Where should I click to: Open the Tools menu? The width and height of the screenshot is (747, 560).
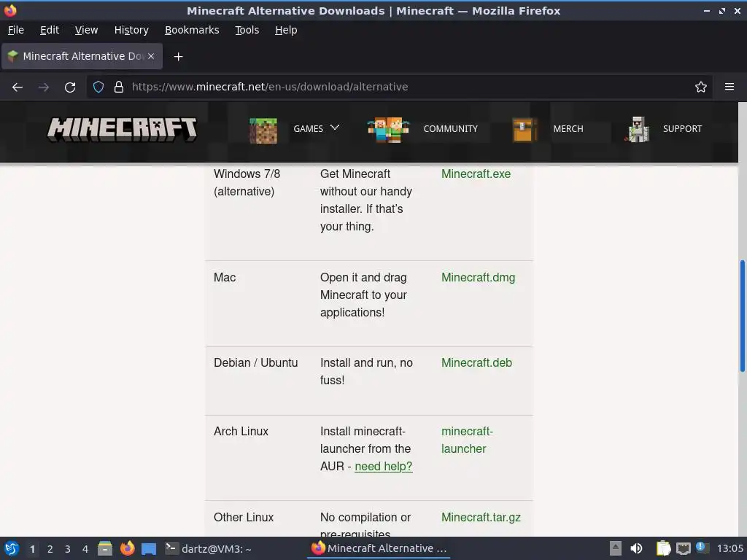pyautogui.click(x=247, y=30)
